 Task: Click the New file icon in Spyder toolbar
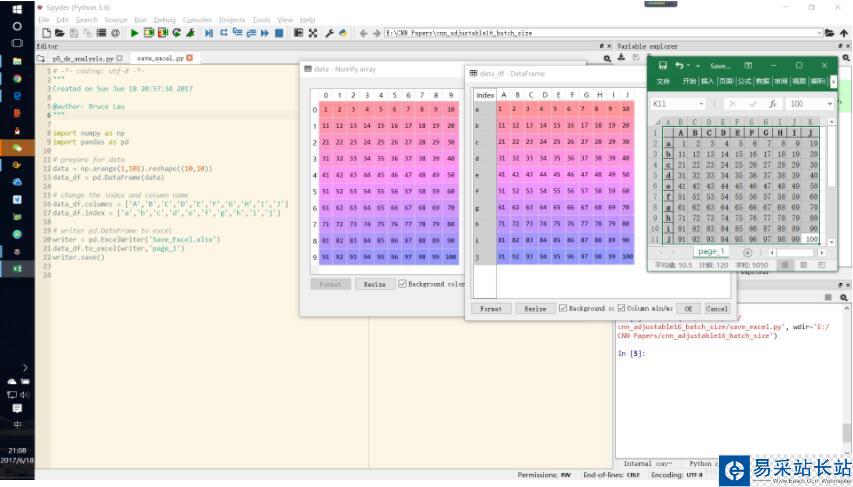click(x=46, y=33)
